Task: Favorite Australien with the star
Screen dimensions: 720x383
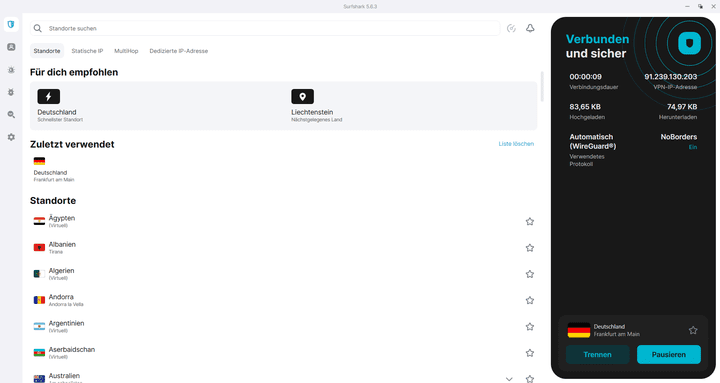Action: [x=530, y=379]
